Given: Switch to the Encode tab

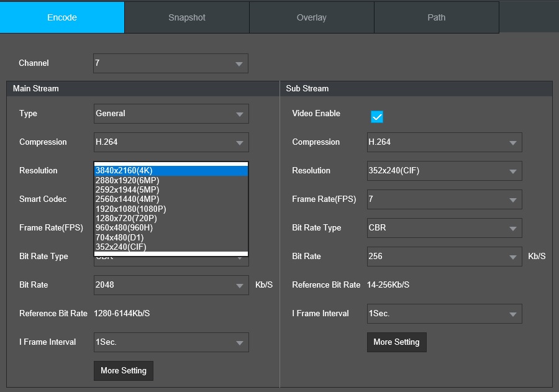Looking at the screenshot, I should (x=62, y=17).
